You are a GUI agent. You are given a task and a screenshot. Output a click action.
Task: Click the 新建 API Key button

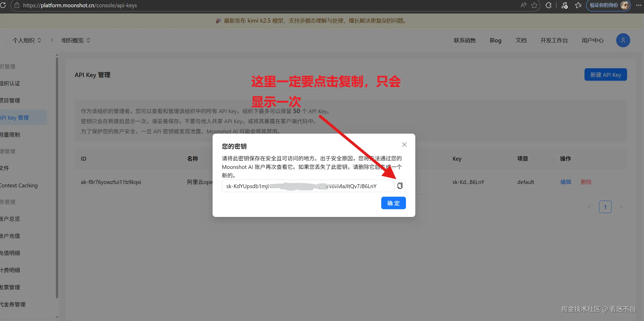click(606, 75)
